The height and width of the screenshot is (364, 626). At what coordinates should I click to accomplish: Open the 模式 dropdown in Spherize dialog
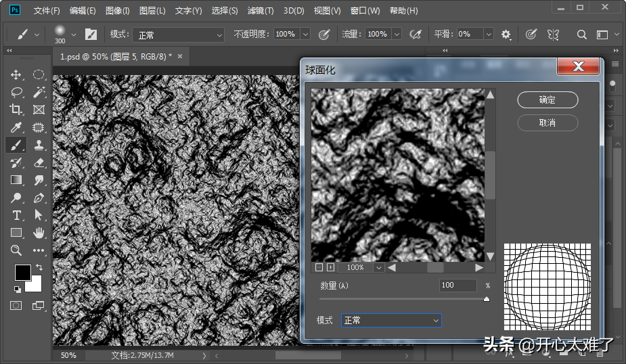click(x=391, y=320)
